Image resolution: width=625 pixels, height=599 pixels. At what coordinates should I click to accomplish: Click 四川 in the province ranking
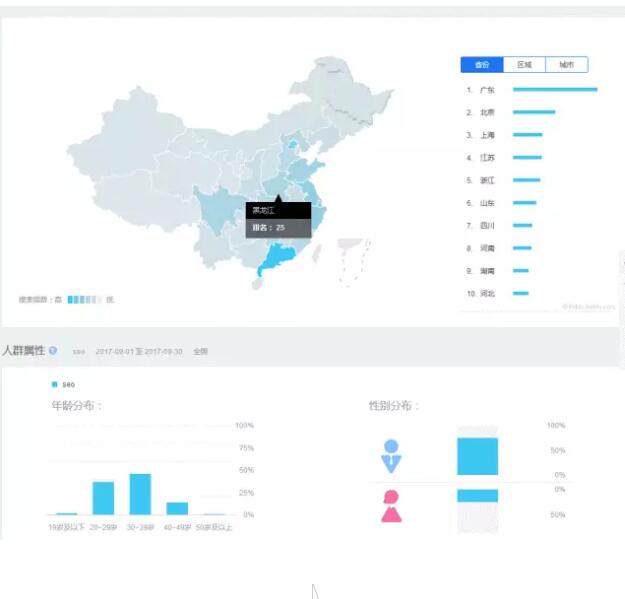tap(487, 226)
